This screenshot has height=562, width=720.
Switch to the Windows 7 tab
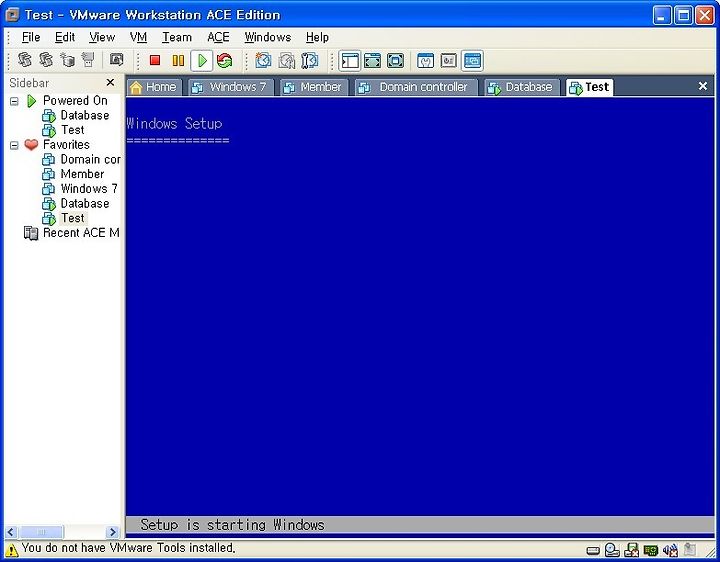pyautogui.click(x=231, y=87)
